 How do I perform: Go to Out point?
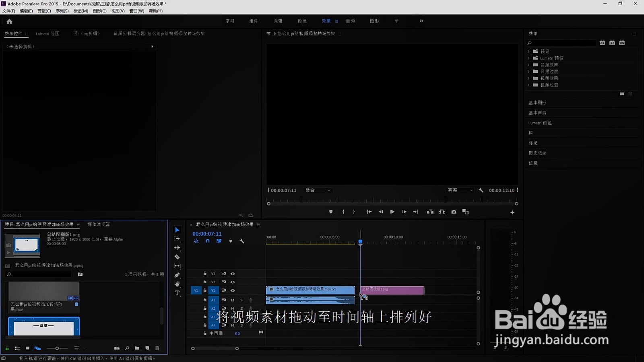[x=416, y=212]
